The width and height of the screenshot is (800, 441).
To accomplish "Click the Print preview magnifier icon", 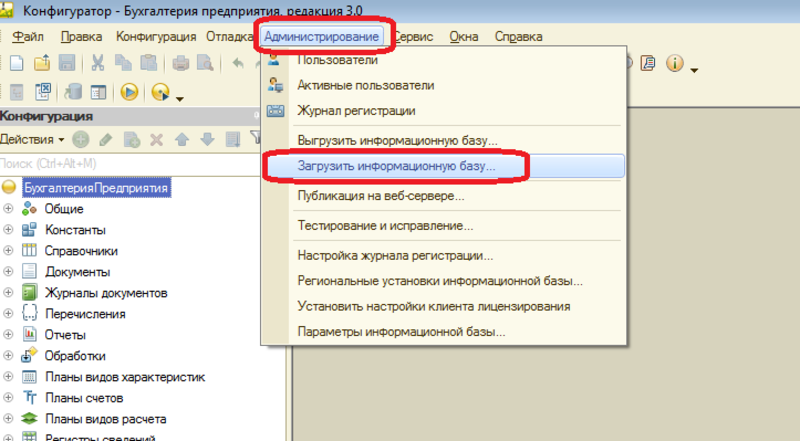I will click(x=205, y=63).
